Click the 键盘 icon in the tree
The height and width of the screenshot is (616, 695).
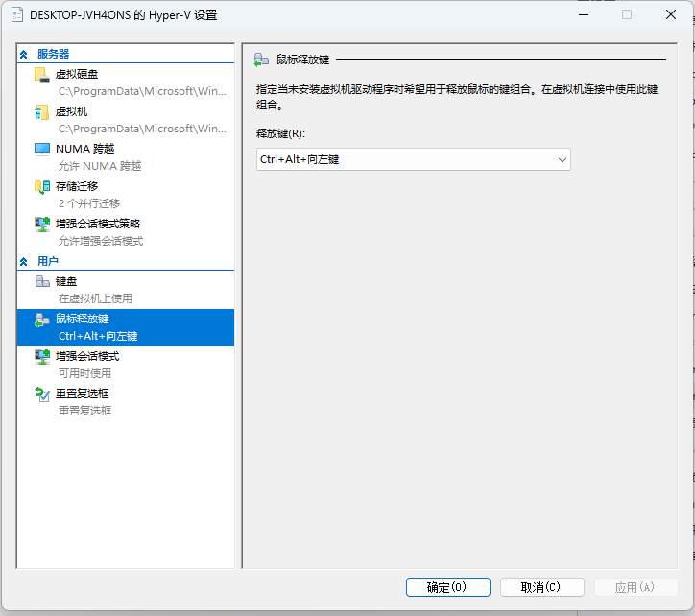coord(42,281)
